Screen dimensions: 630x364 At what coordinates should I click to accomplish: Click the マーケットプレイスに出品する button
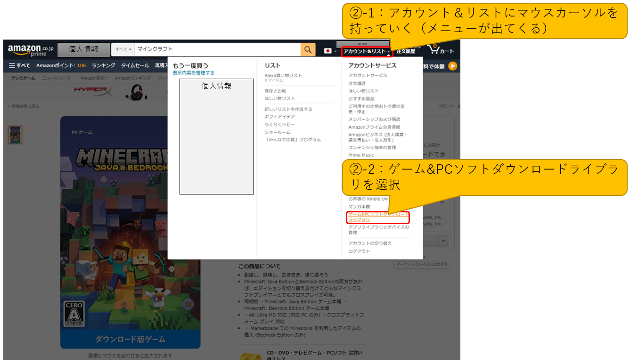click(x=422, y=265)
